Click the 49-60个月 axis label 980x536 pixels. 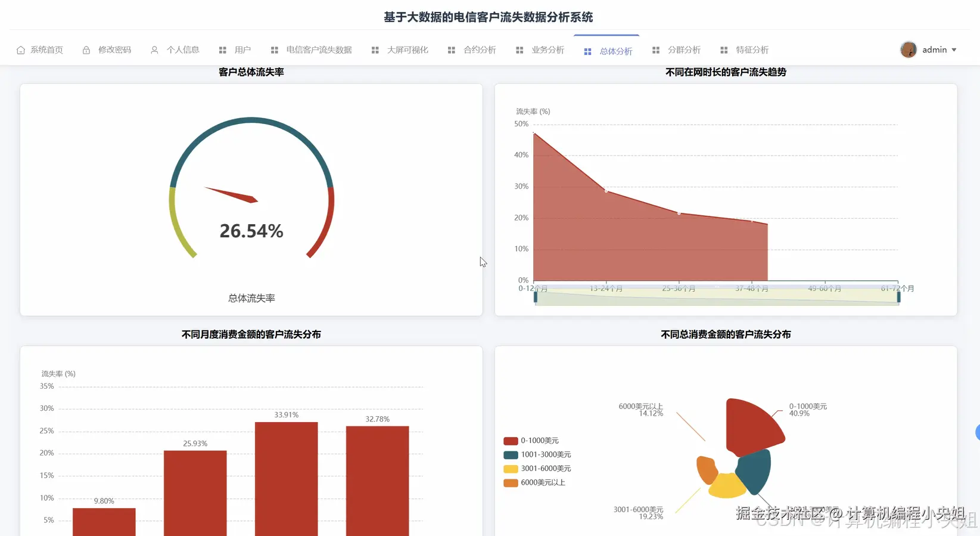click(x=825, y=289)
